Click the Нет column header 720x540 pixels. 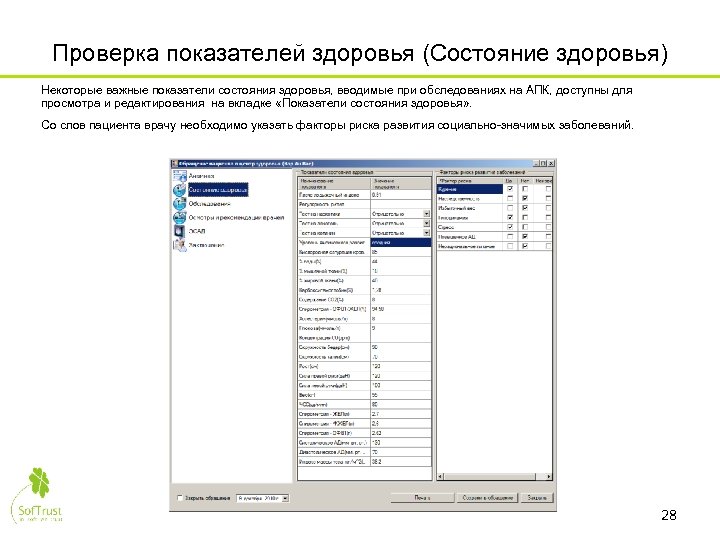pos(525,181)
